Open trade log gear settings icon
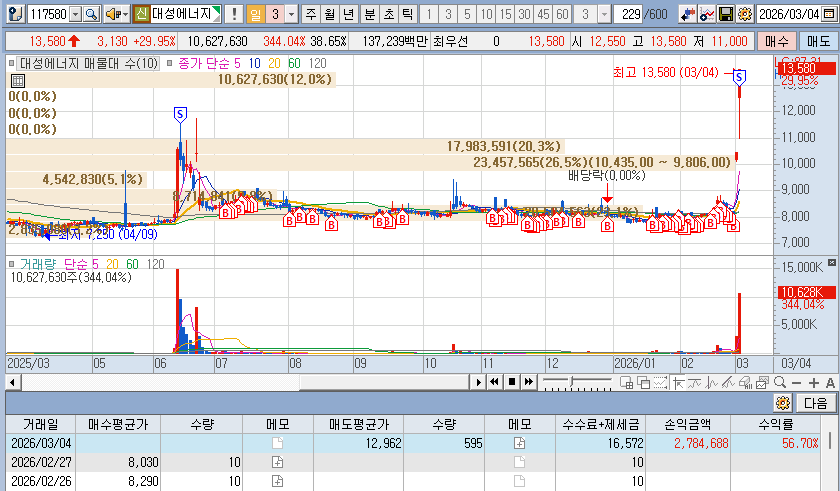 [783, 403]
